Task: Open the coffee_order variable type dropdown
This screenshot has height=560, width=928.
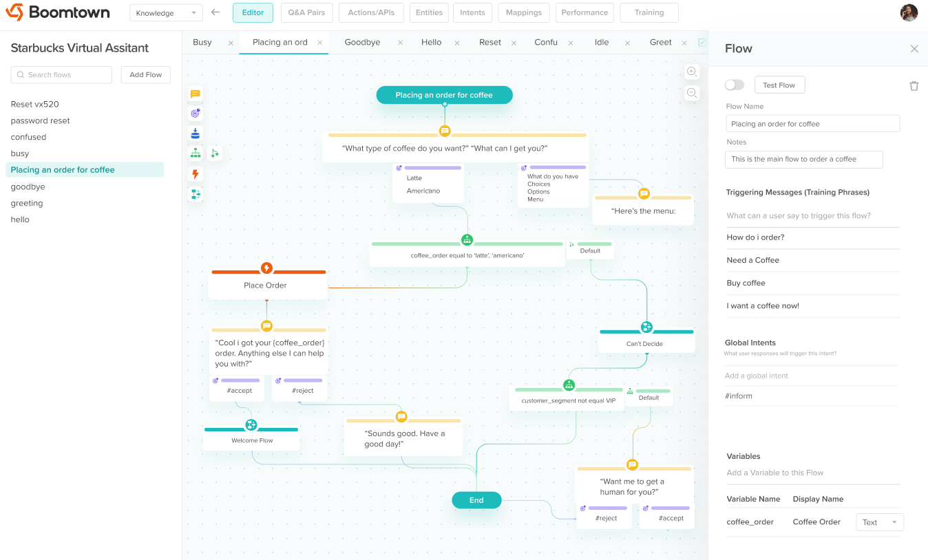Action: click(x=879, y=522)
